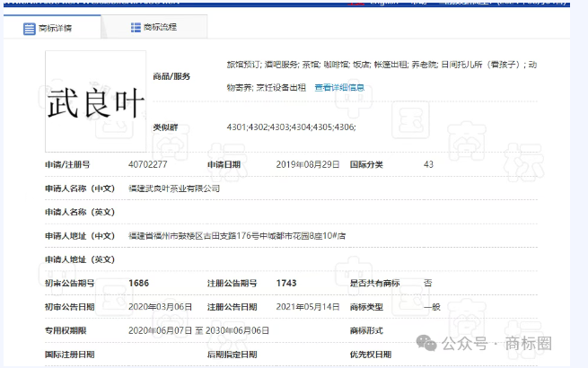588x368 pixels.
Task: Click the international class value 43
Action: (428, 165)
